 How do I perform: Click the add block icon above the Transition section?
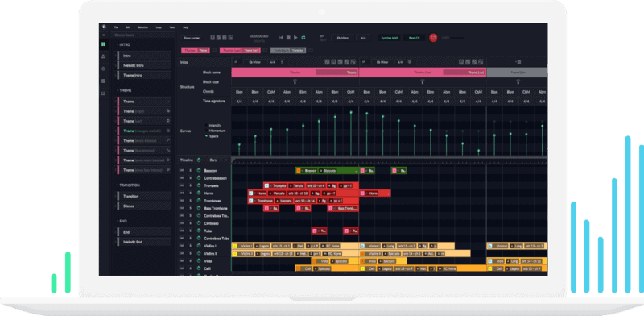pyautogui.click(x=518, y=62)
